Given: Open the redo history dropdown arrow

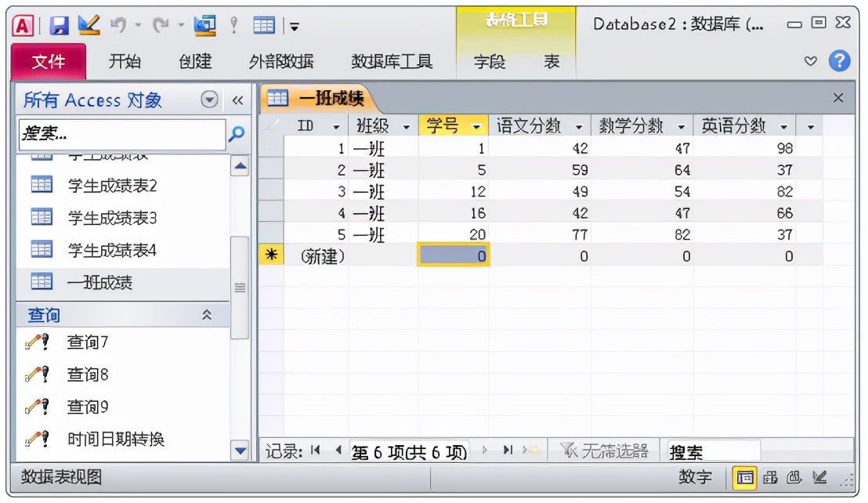Looking at the screenshot, I should point(181,25).
